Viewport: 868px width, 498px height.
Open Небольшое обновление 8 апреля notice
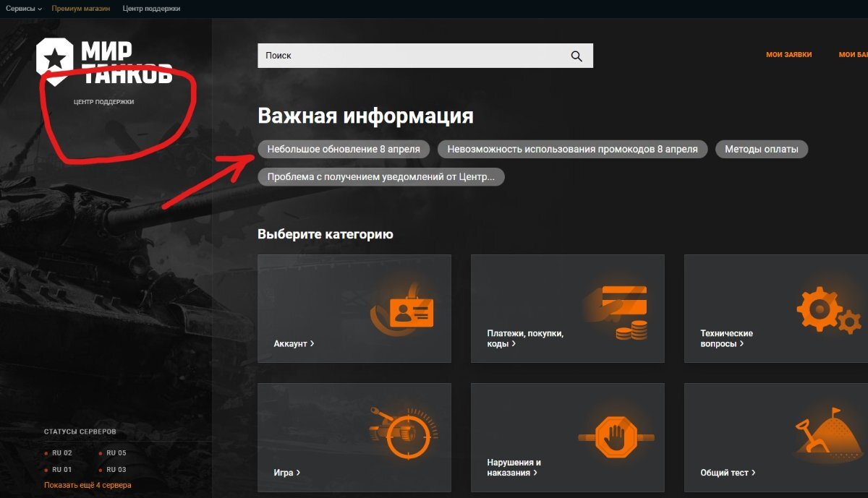[x=344, y=149]
